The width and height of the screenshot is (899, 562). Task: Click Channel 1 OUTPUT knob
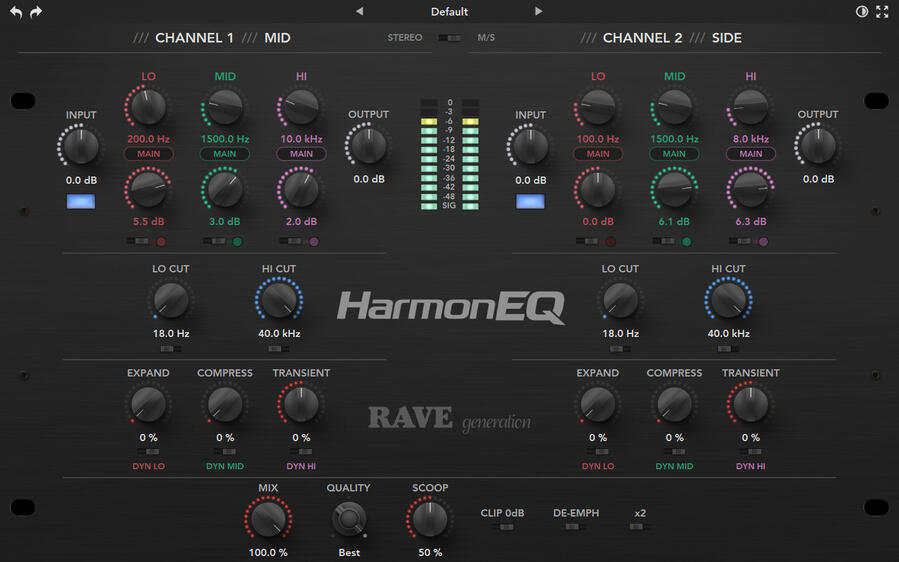pyautogui.click(x=369, y=145)
